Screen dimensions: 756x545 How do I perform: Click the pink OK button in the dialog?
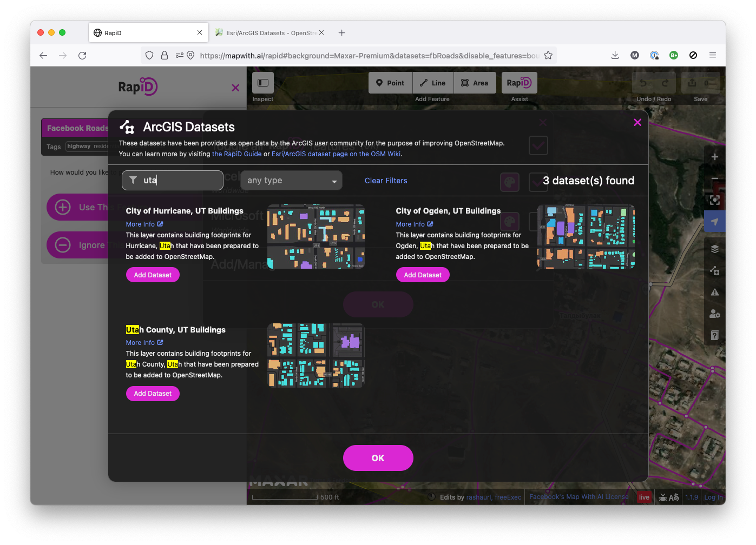click(378, 458)
